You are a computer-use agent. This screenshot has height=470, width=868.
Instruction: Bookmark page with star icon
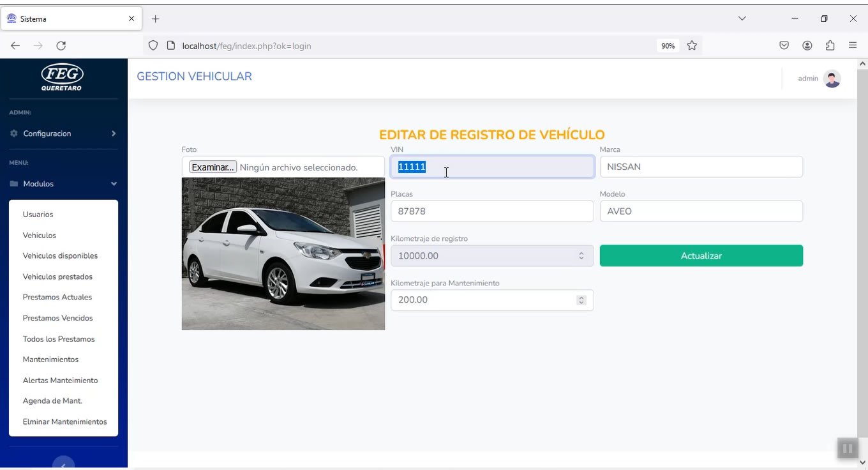click(692, 45)
